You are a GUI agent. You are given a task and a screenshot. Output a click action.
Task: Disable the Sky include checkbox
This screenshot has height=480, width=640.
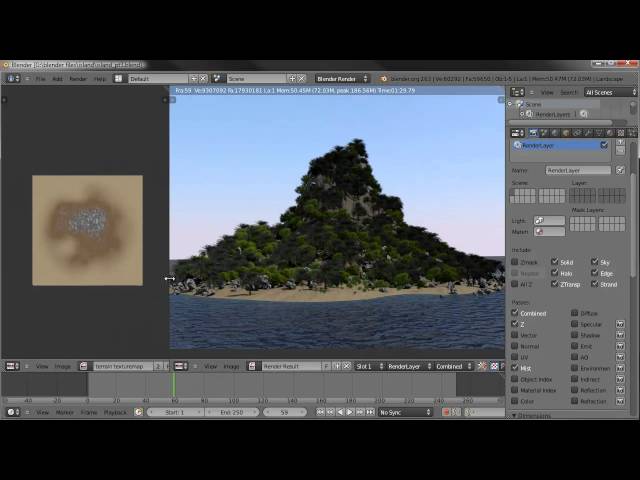[x=596, y=262]
